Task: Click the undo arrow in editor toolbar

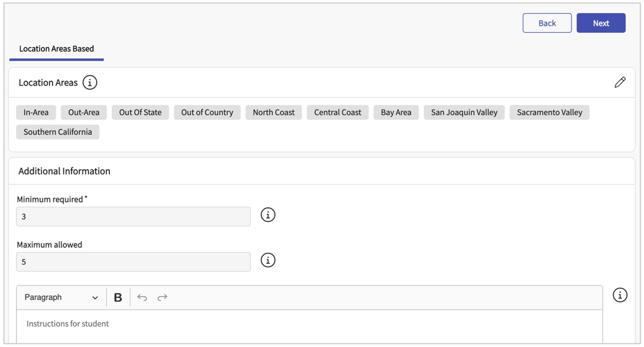Action: coord(142,297)
